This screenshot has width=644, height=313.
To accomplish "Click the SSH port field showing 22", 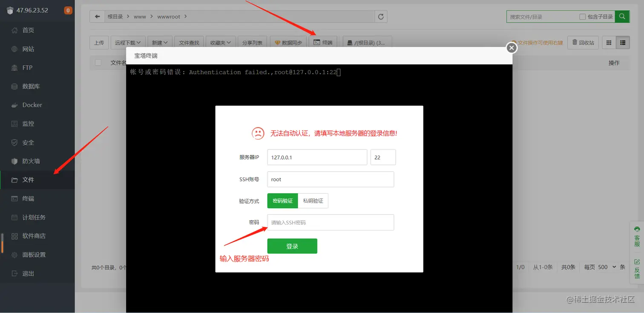I will (383, 157).
